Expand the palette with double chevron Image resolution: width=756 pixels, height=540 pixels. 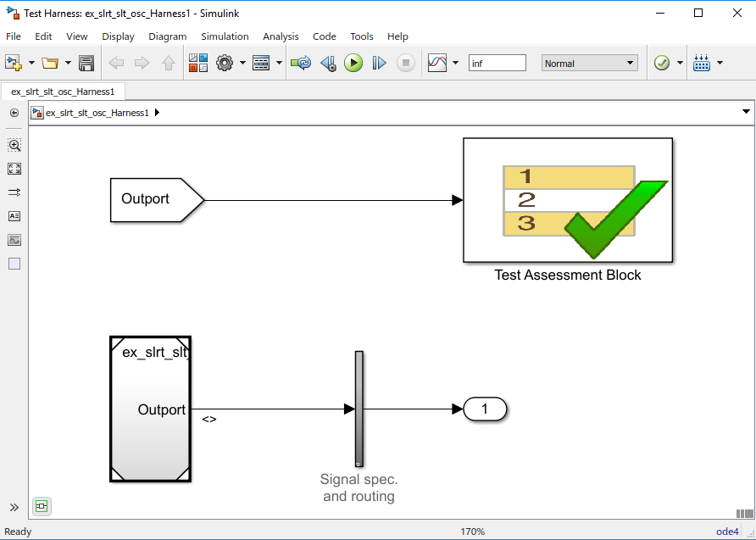(x=14, y=507)
